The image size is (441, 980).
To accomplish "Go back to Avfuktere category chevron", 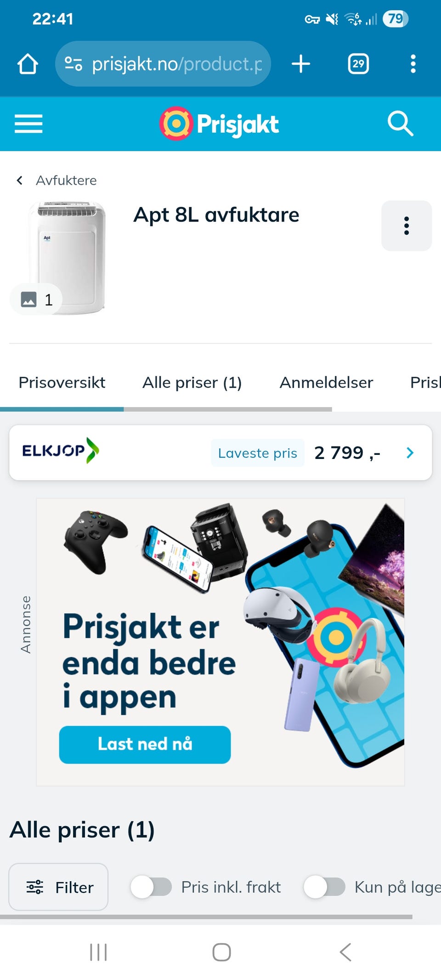I will [20, 180].
